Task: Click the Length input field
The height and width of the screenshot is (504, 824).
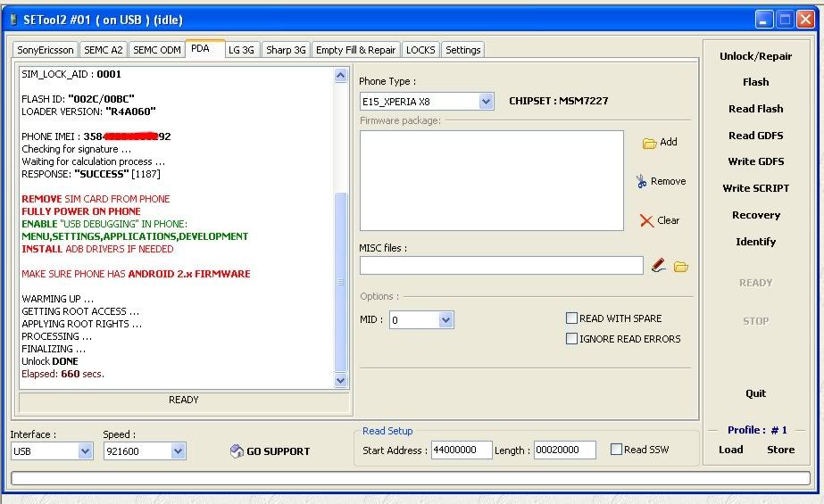Action: pyautogui.click(x=565, y=450)
